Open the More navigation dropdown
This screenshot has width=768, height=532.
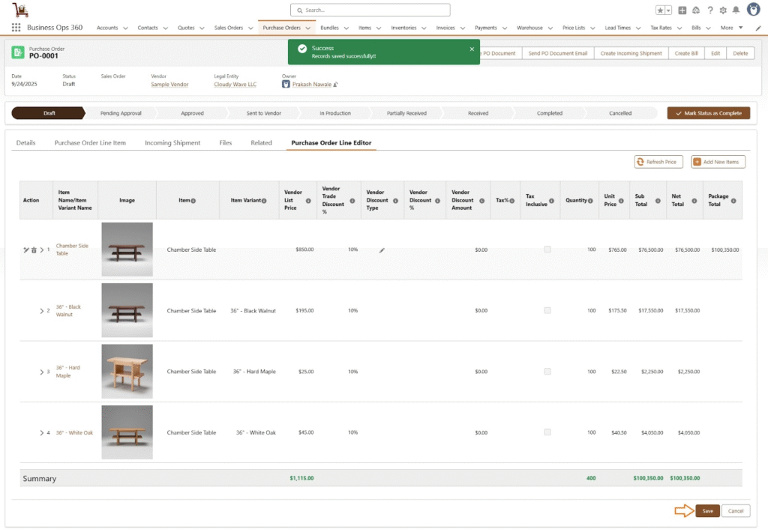click(x=731, y=28)
